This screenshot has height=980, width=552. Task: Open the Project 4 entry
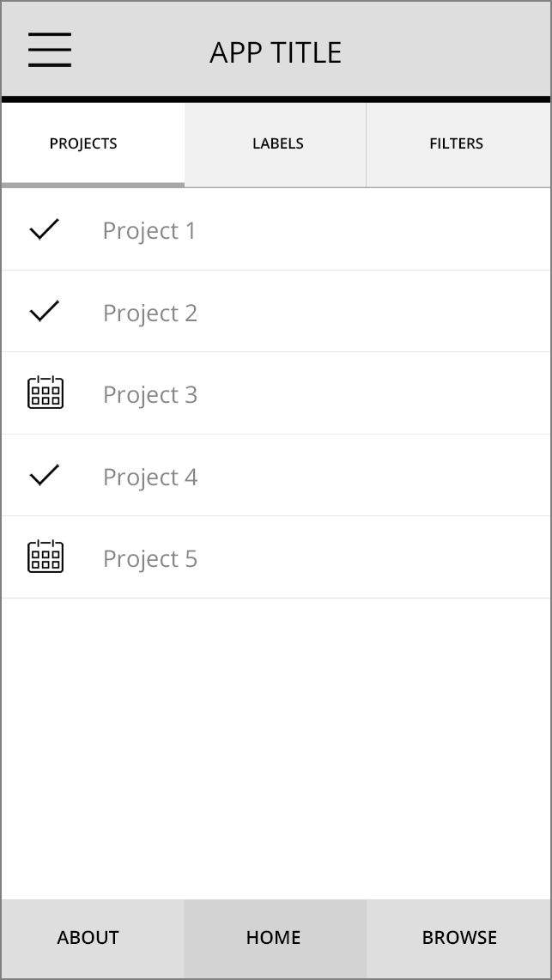click(x=150, y=477)
